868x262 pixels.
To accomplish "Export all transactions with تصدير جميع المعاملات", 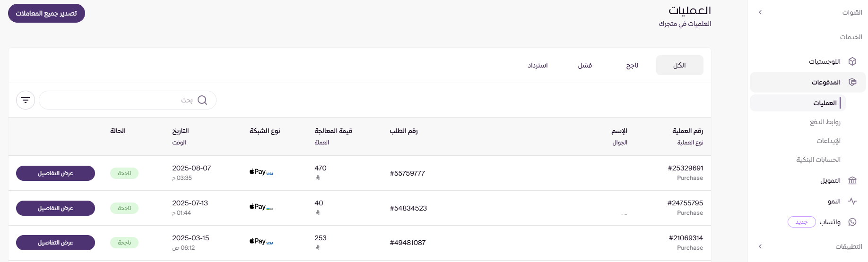I will pyautogui.click(x=46, y=13).
